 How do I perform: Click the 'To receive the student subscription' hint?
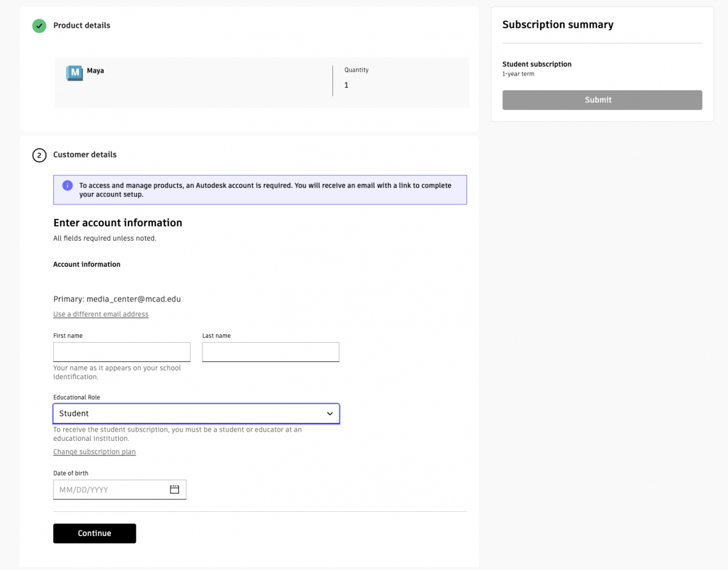(177, 434)
